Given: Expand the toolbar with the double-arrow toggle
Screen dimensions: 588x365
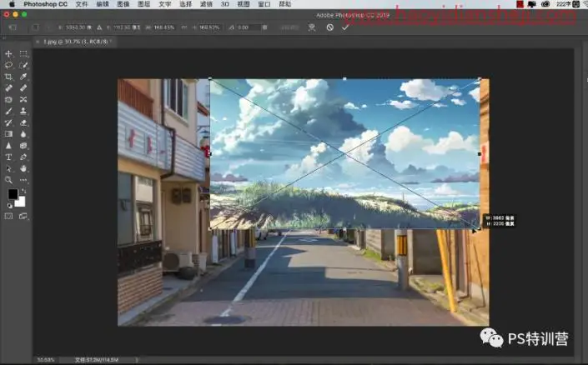Looking at the screenshot, I should tap(4, 38).
